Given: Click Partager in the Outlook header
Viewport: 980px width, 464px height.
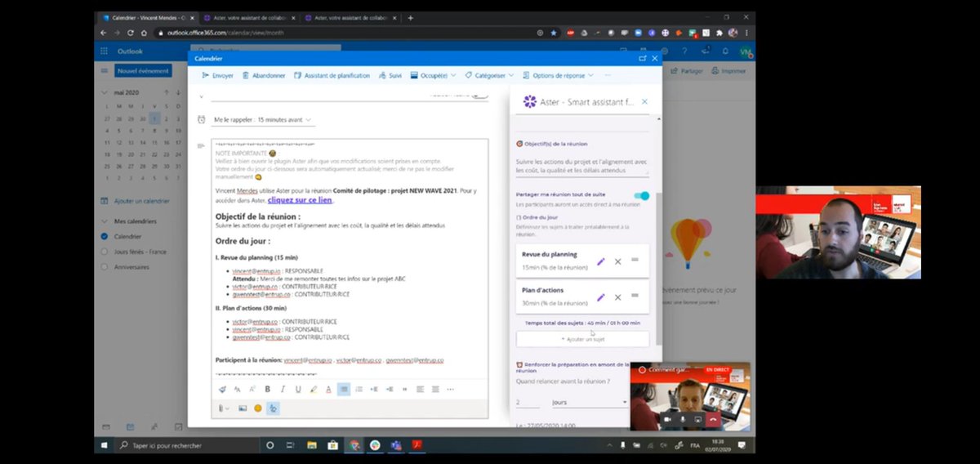Looking at the screenshot, I should (686, 71).
